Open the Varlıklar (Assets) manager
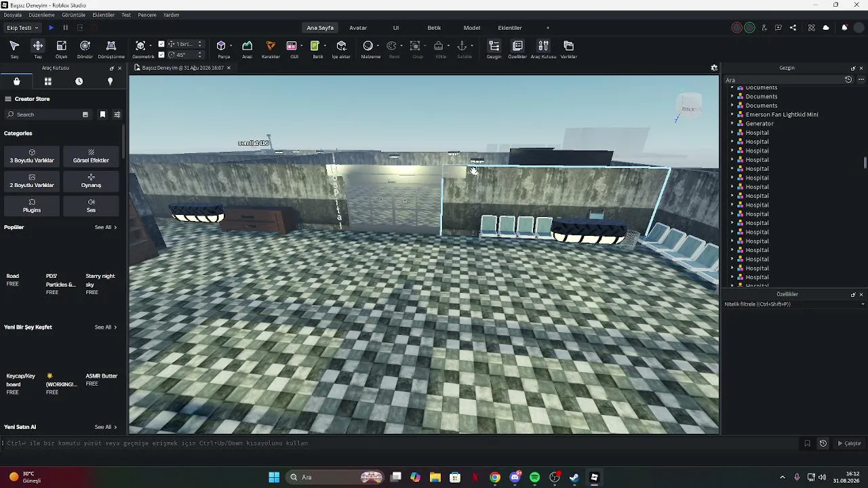 [568, 49]
